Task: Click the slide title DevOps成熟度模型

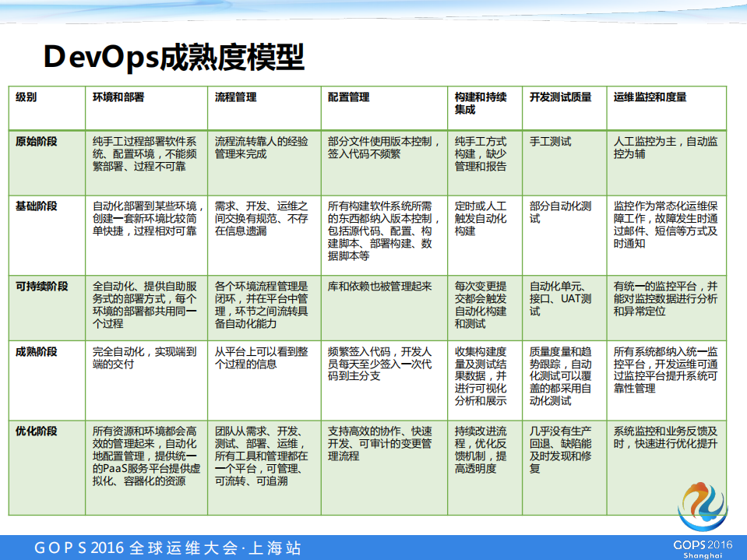Action: [175, 55]
